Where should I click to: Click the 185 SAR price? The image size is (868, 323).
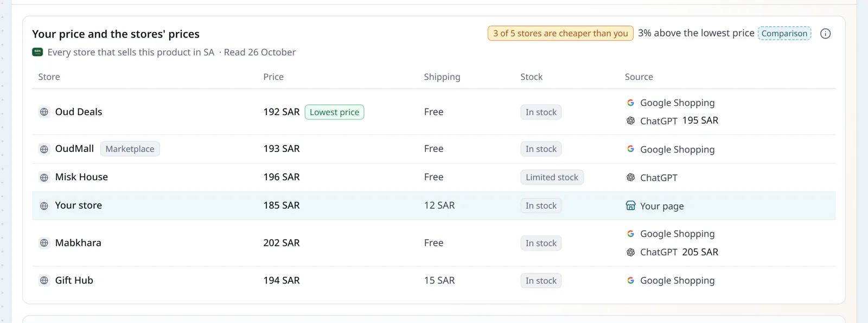(x=282, y=205)
